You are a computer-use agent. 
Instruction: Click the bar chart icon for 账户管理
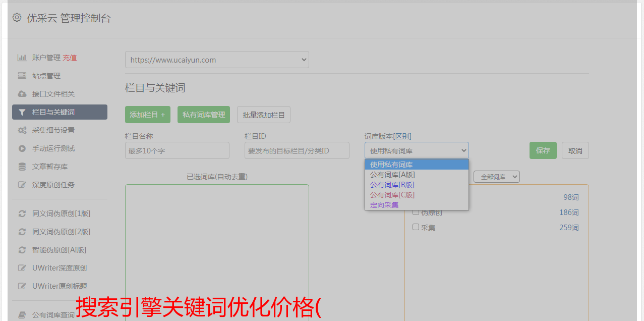click(22, 58)
